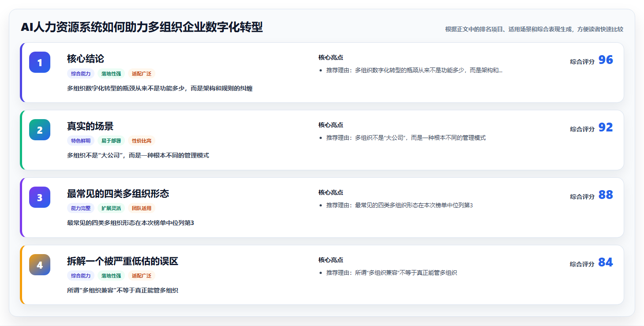Click bold description 所谓“多组织兼容”不等于真正能管多组织
The image size is (644, 326).
pyautogui.click(x=123, y=291)
